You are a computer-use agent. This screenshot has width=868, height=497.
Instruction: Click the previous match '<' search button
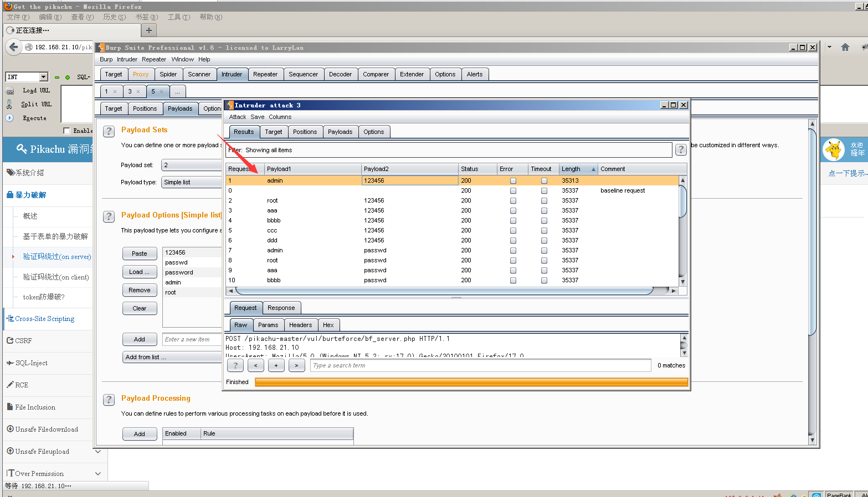click(255, 365)
